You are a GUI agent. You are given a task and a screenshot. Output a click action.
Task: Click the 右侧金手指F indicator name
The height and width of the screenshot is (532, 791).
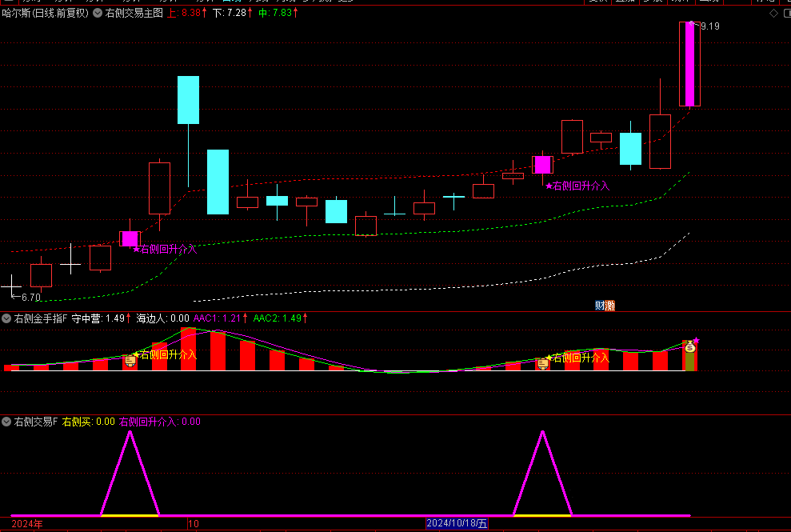40,318
